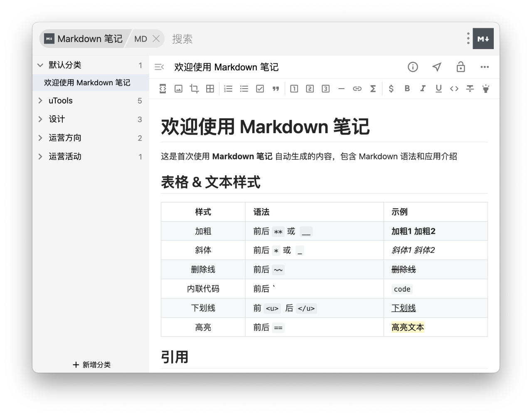Select the uTools category label
The height and width of the screenshot is (416, 532).
(x=61, y=101)
